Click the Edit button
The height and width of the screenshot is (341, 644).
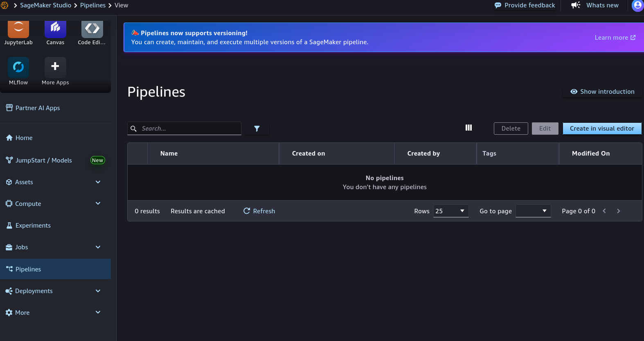(x=545, y=129)
